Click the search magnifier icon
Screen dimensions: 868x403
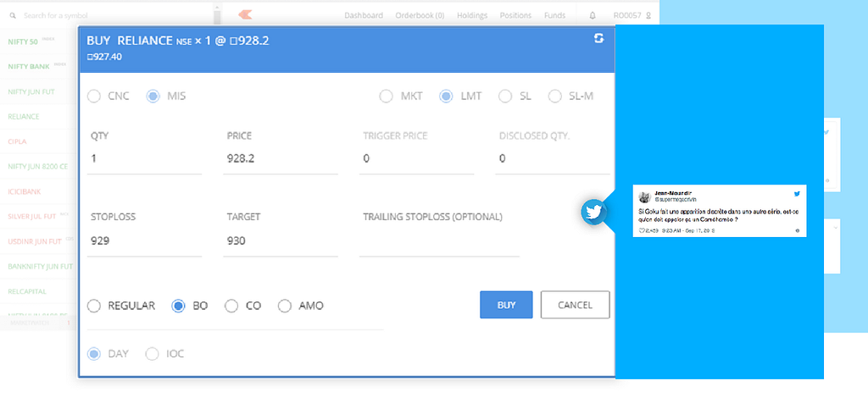point(12,15)
